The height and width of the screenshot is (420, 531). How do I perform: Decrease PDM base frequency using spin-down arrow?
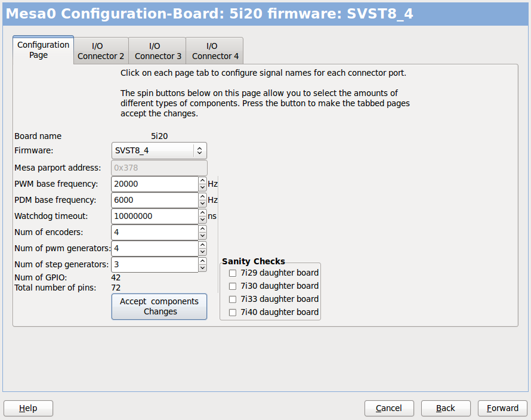coord(202,203)
